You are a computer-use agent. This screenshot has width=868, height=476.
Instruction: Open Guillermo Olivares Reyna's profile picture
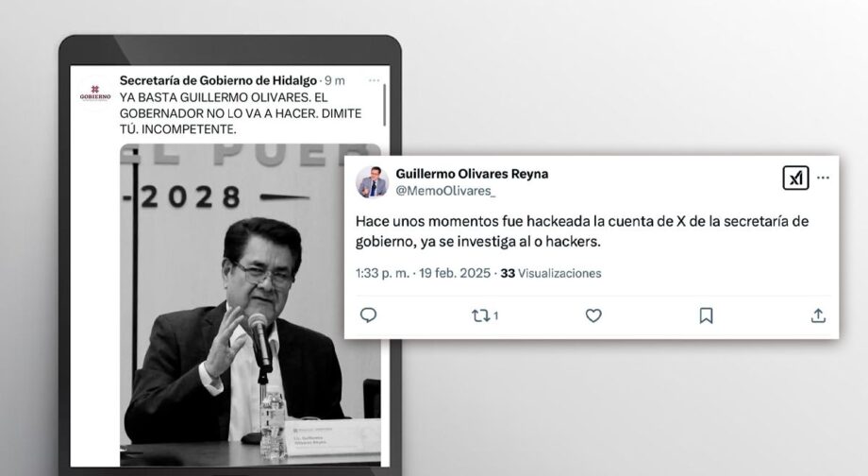coord(372,181)
